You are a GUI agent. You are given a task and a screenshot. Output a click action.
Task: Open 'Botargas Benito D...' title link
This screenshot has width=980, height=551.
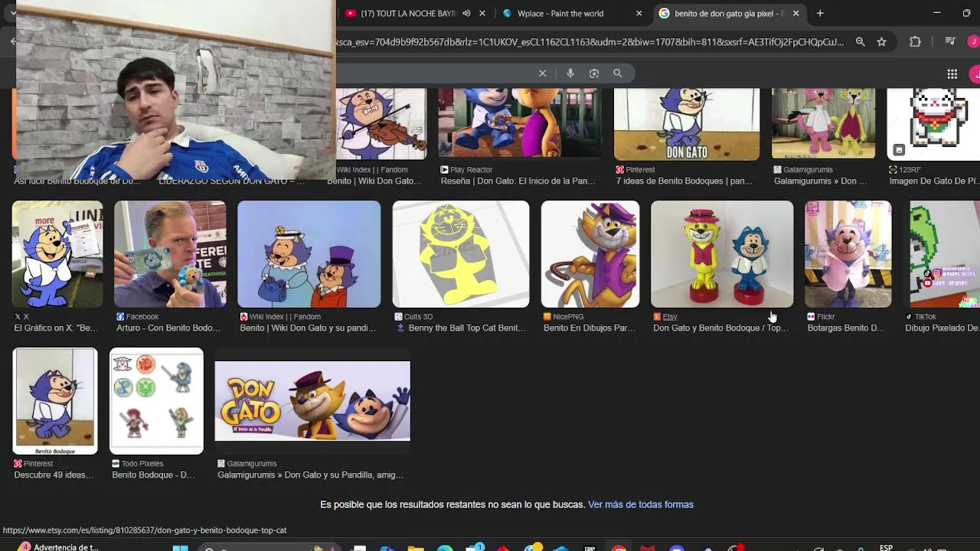pos(846,328)
